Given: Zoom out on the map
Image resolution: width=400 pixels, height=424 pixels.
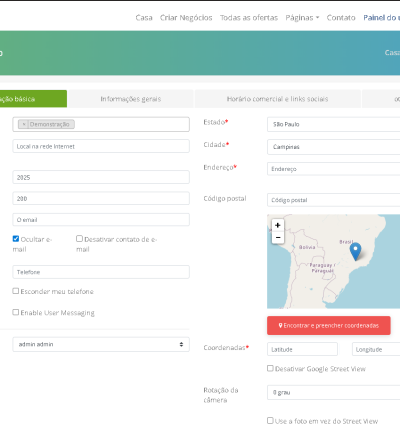Looking at the screenshot, I should click(x=278, y=237).
